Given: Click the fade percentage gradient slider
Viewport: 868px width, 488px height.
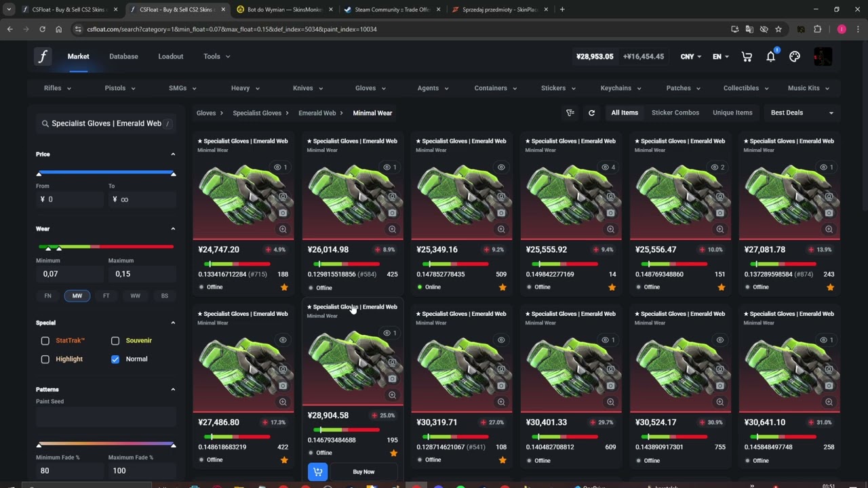Looking at the screenshot, I should pyautogui.click(x=106, y=444).
